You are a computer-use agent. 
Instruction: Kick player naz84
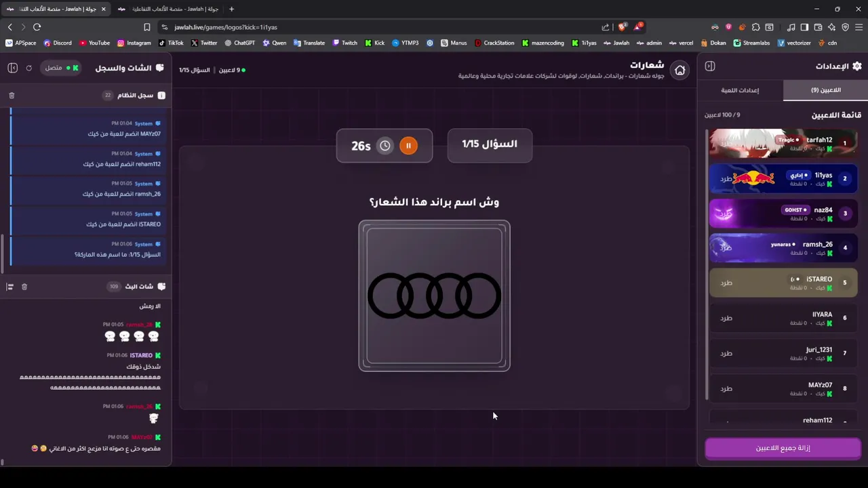click(726, 213)
